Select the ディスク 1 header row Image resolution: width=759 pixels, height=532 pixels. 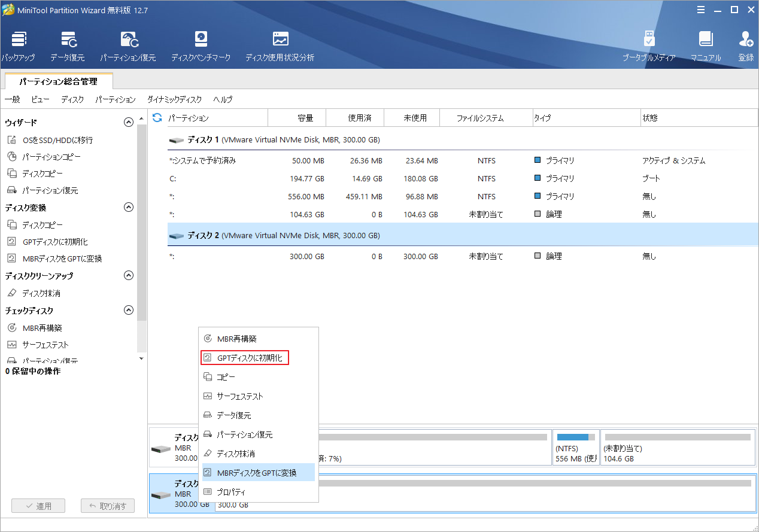pos(463,140)
